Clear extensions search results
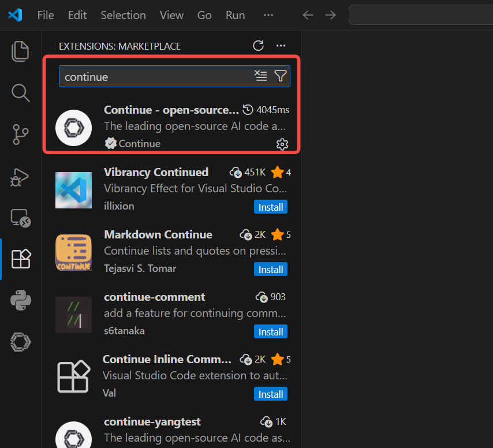 (261, 76)
